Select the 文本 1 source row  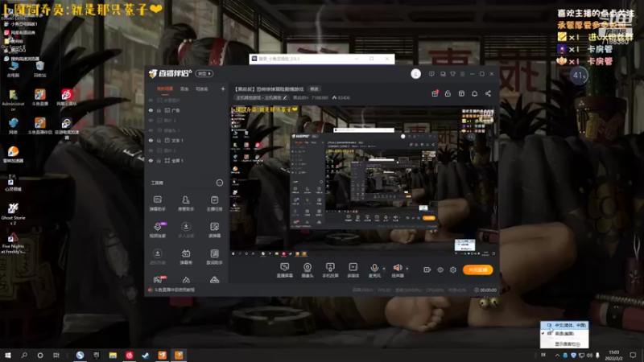coord(187,140)
